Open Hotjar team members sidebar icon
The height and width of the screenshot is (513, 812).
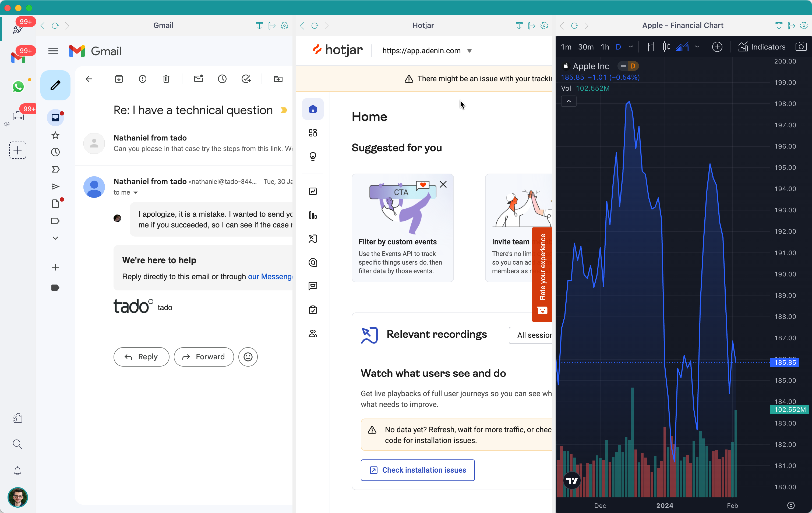point(313,333)
